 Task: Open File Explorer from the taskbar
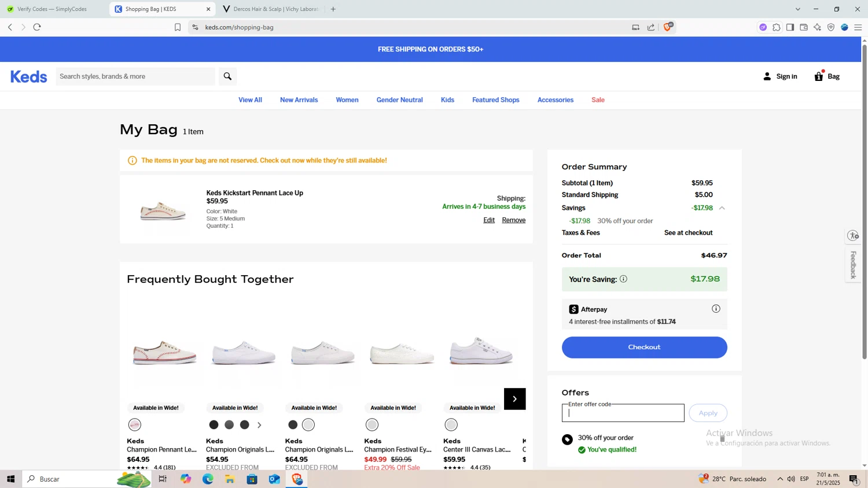tap(230, 479)
